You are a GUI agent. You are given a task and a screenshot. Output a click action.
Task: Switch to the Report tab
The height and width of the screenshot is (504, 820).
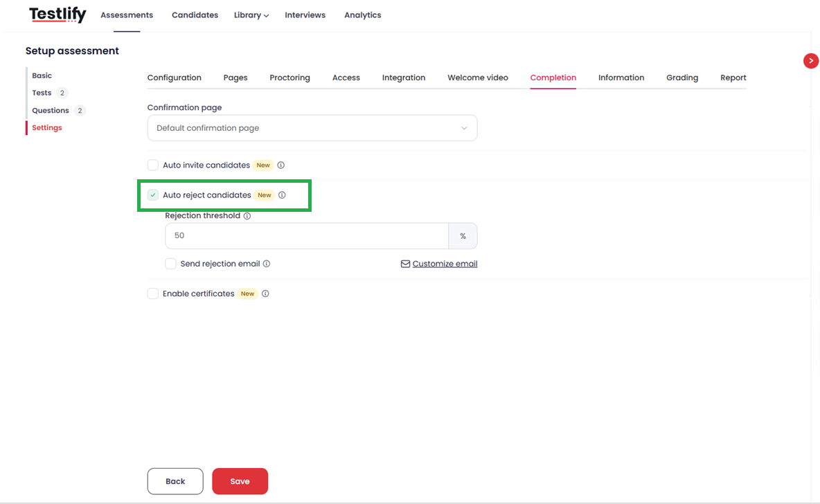tap(733, 78)
